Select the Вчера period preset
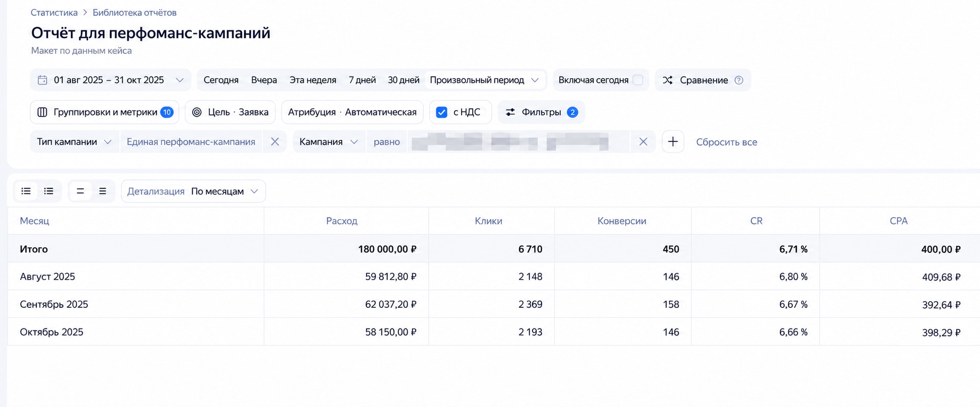Screen dimensions: 980x407 click(x=264, y=80)
